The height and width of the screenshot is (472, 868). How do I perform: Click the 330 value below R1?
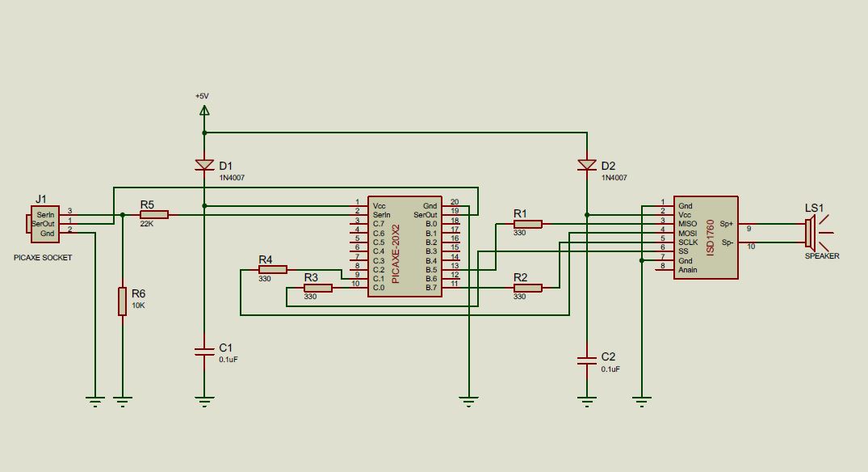pos(519,233)
